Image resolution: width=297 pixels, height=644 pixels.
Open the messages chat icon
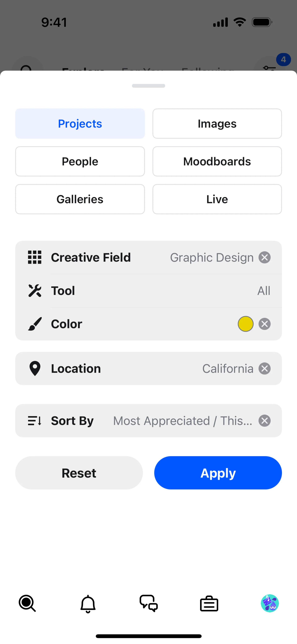(148, 603)
